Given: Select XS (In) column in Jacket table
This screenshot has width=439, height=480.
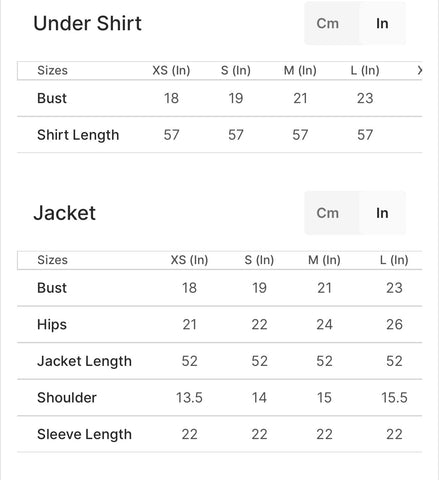Looking at the screenshot, I should 189,260.
